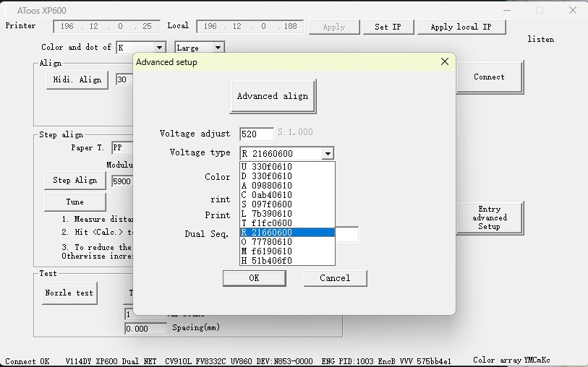Click the Tune button
This screenshot has height=367, width=588.
75,202
